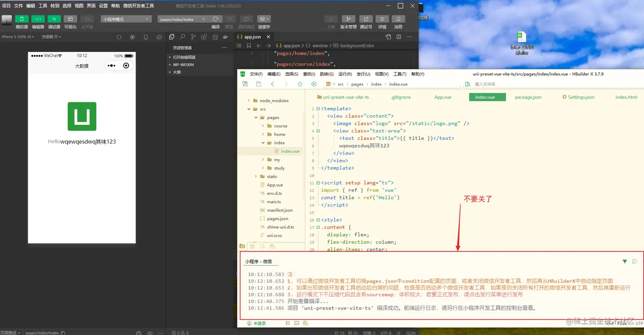Screen dimensions: 644x335
Task: Click the green down arrow in console panel
Action: (624, 261)
